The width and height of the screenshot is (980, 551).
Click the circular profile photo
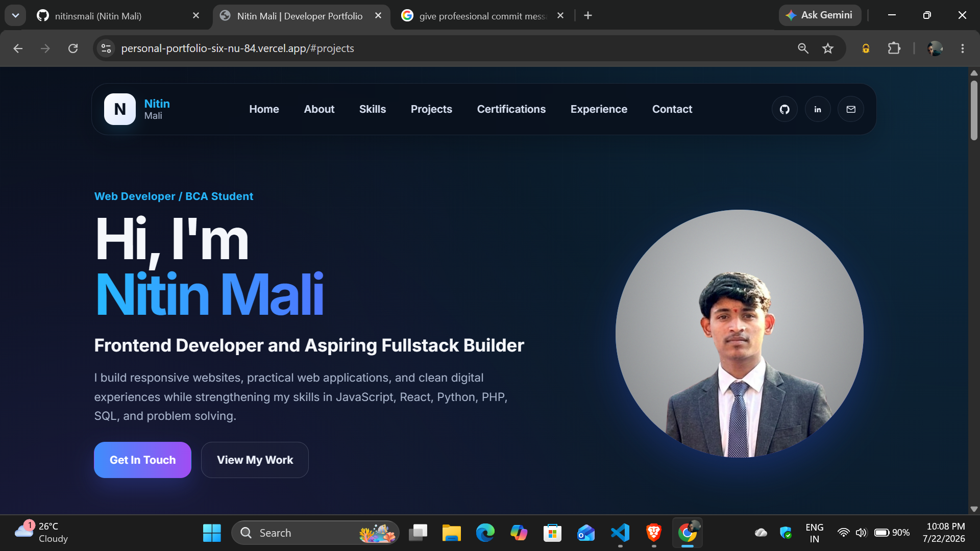click(739, 334)
